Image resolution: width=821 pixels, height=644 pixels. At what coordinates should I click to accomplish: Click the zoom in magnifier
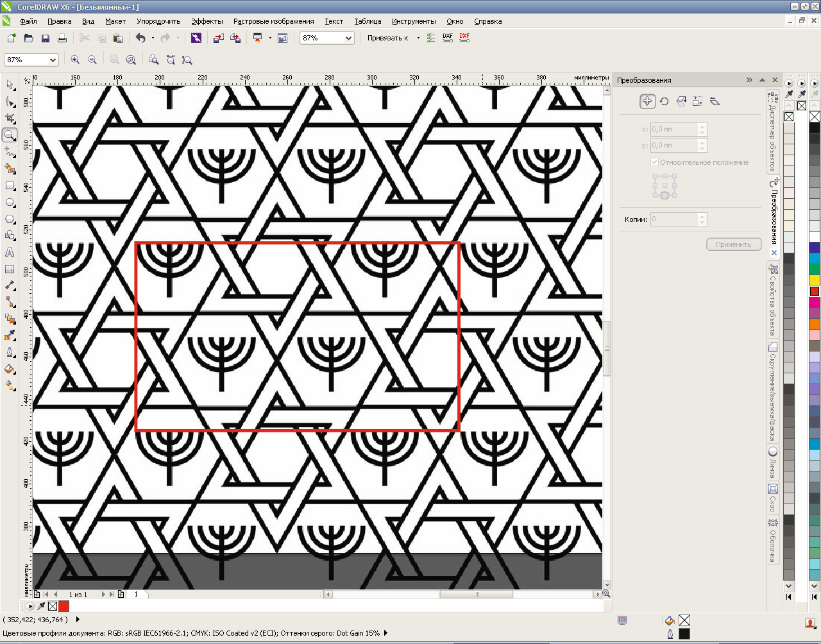[x=75, y=60]
